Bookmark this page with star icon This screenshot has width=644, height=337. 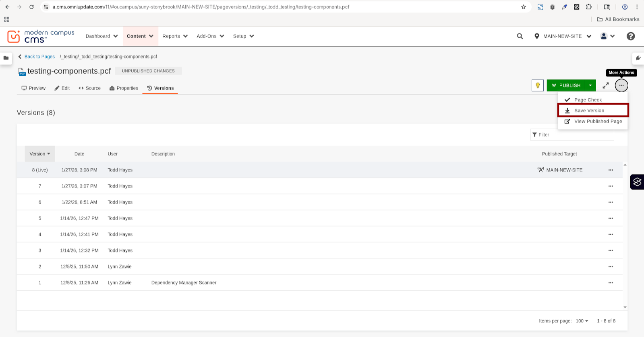tap(524, 7)
